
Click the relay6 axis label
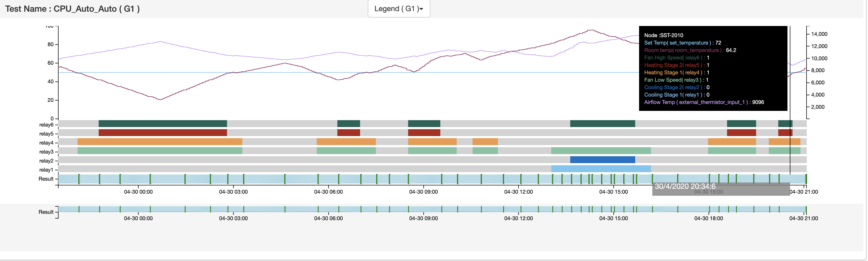pos(46,125)
